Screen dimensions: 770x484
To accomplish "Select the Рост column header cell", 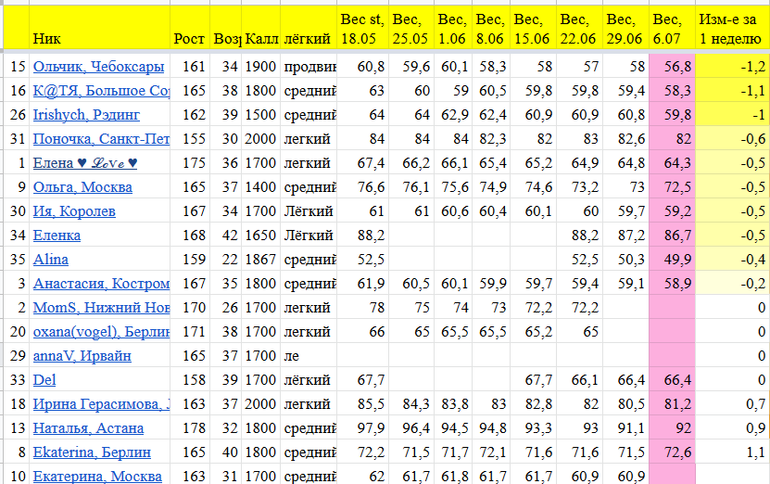I will coord(189,38).
